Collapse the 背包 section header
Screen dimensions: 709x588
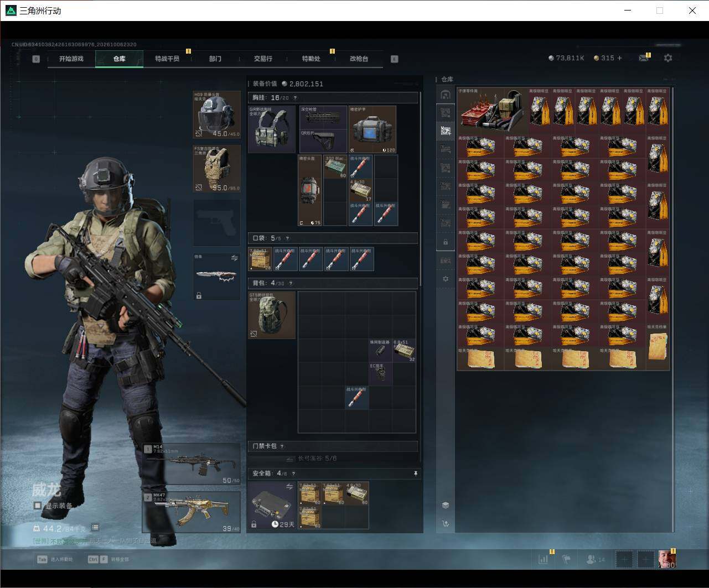333,283
